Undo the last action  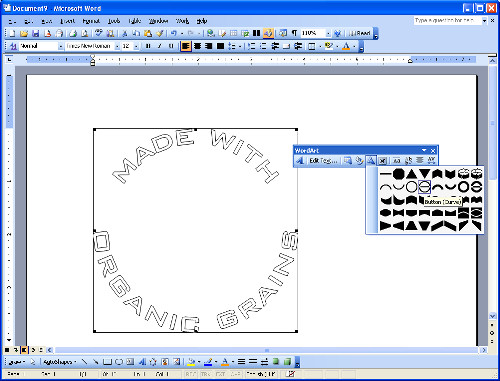pyautogui.click(x=174, y=33)
